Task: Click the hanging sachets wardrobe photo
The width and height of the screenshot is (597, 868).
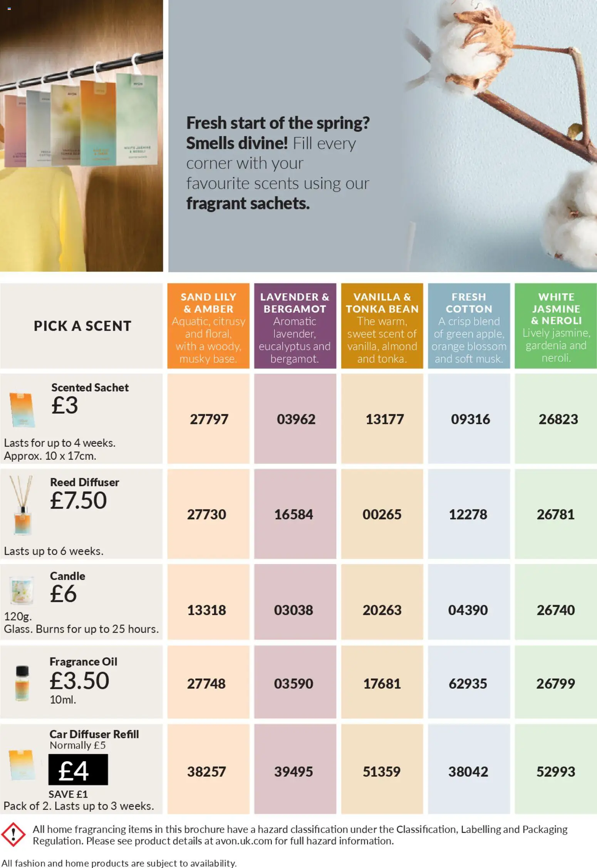Action: pyautogui.click(x=81, y=136)
